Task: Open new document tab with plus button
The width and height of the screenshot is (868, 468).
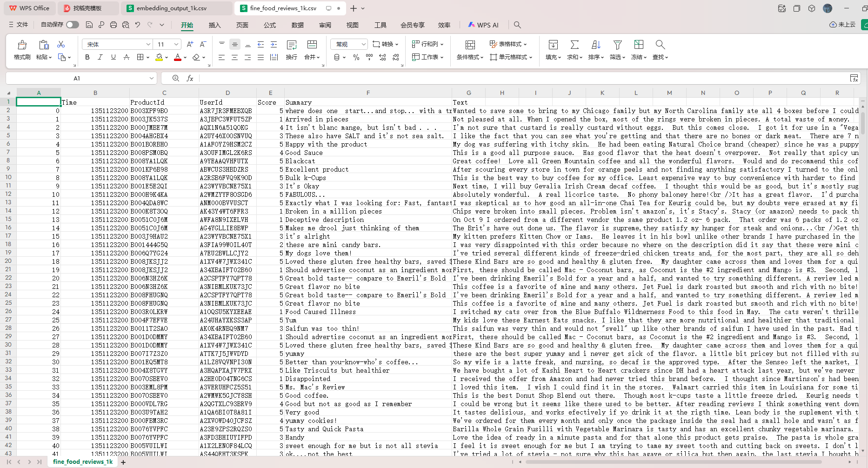Action: pos(354,8)
